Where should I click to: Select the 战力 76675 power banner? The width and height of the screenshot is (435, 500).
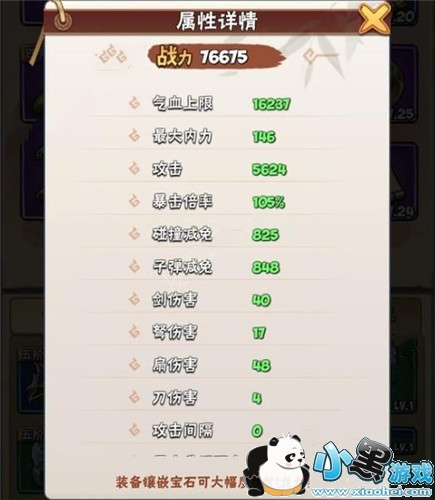point(217,57)
